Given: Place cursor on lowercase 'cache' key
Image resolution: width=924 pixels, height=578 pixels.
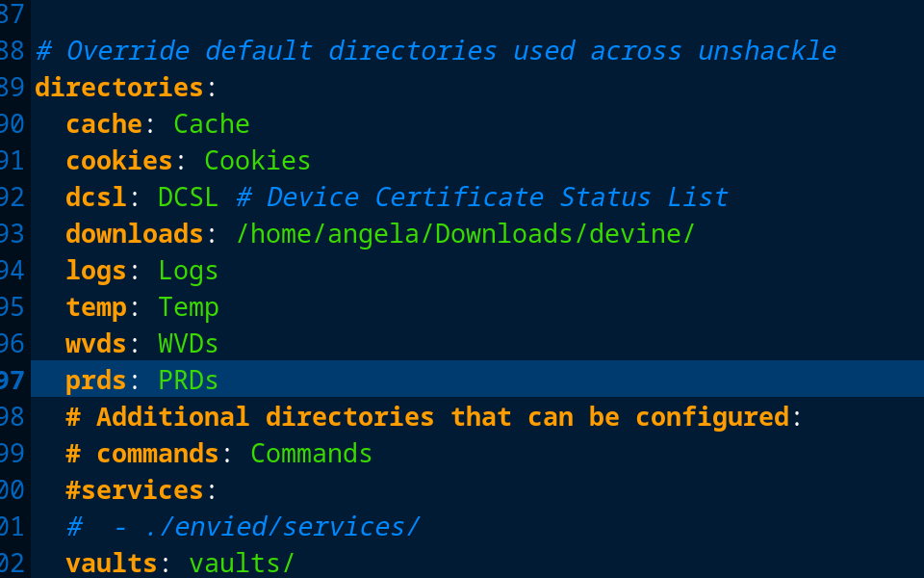Looking at the screenshot, I should (103, 124).
